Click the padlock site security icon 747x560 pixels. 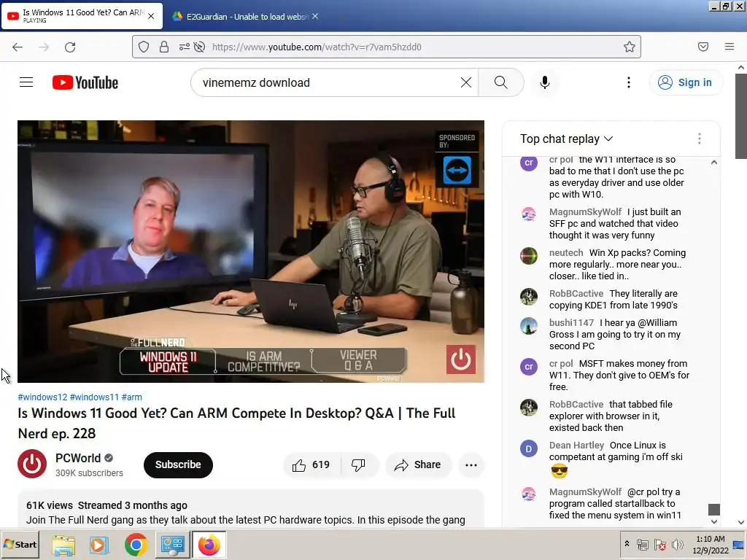pos(164,47)
